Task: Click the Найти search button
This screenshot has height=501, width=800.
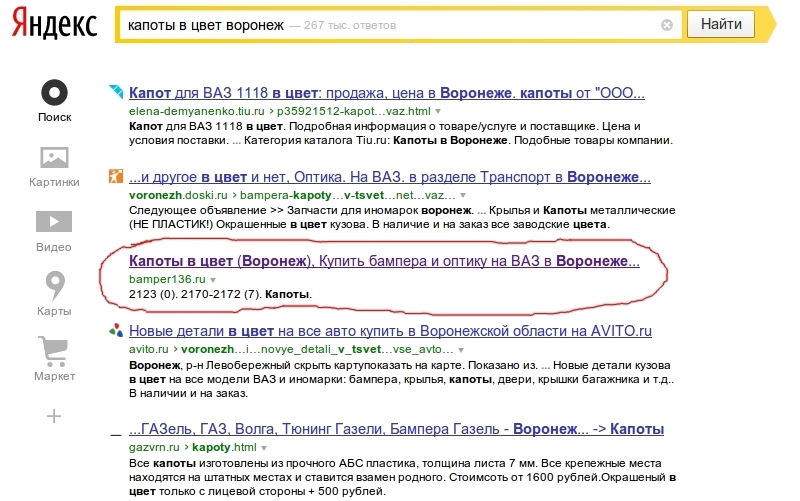Action: coord(721,24)
